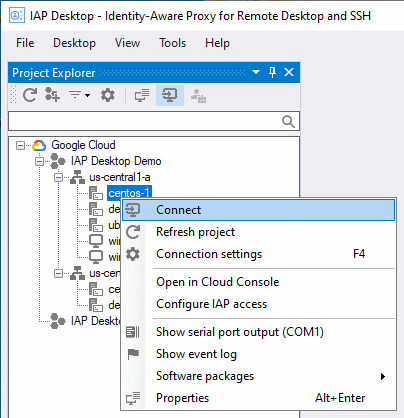Open the File menu
The image size is (404, 418).
click(25, 43)
